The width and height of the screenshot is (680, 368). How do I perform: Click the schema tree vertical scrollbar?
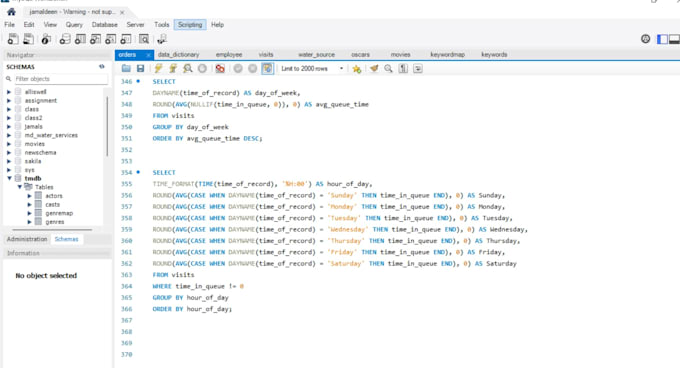(107, 126)
